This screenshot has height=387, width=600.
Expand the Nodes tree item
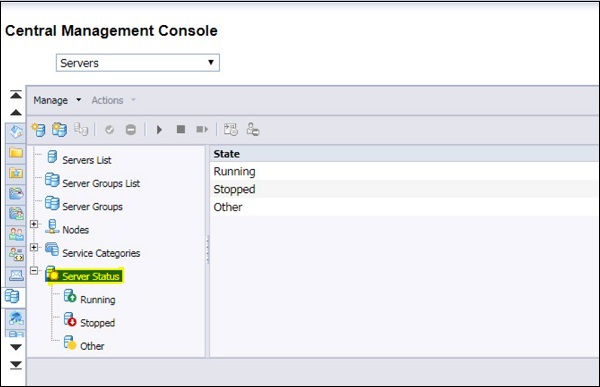[x=34, y=224]
